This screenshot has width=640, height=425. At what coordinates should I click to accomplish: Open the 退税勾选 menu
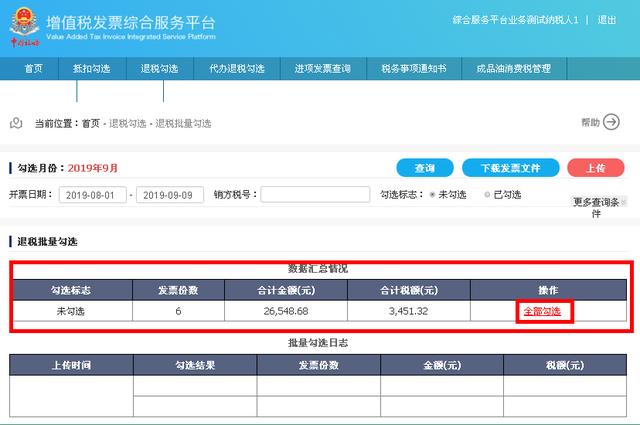click(160, 69)
